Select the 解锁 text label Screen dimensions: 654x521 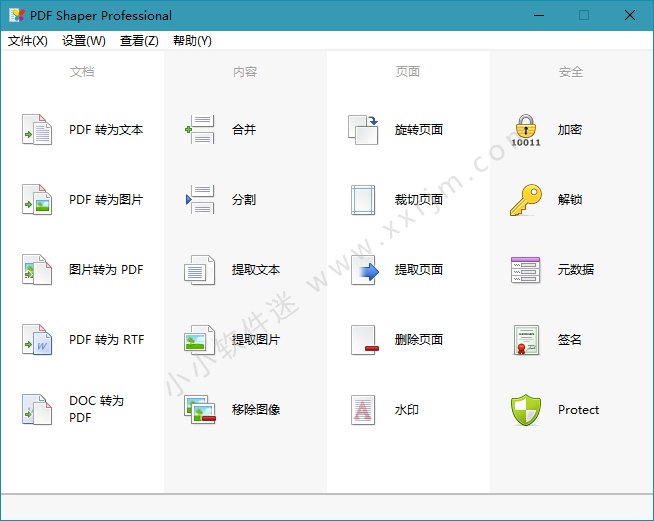[570, 200]
